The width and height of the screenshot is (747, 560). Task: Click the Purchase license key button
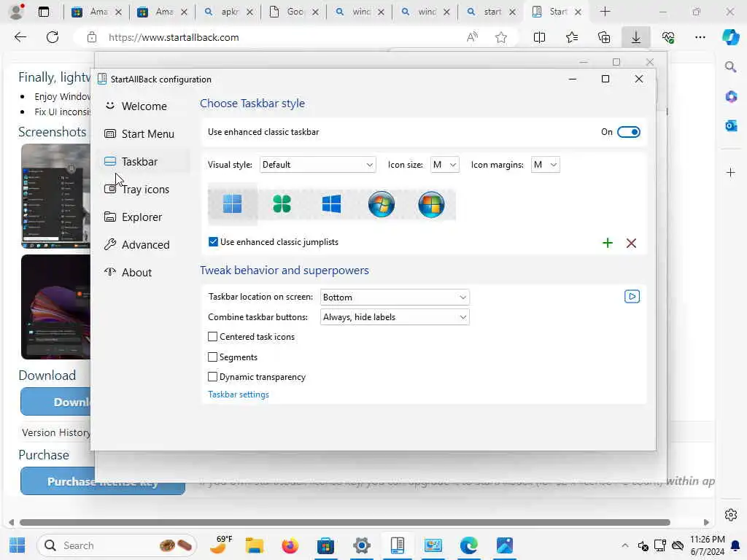point(102,481)
